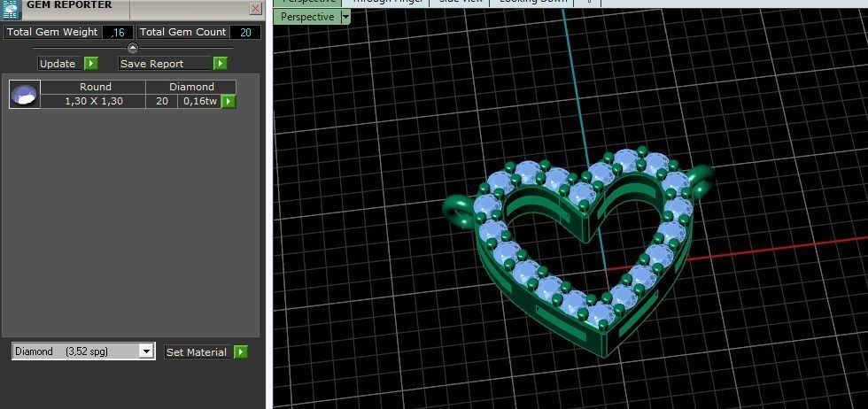Screen dimensions: 868x409
Task: Select the round gem thumbnail in the report
Action: pos(25,94)
